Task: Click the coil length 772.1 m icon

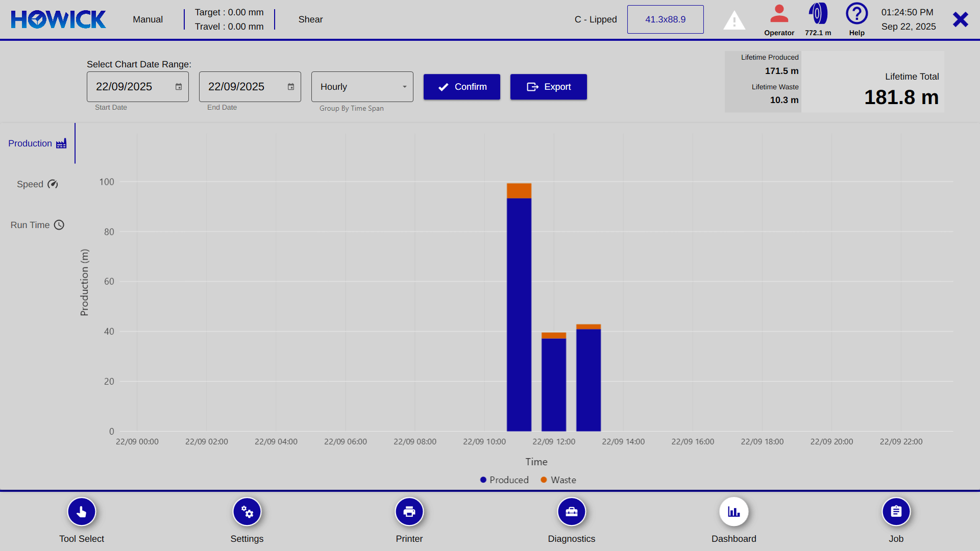Action: point(818,14)
